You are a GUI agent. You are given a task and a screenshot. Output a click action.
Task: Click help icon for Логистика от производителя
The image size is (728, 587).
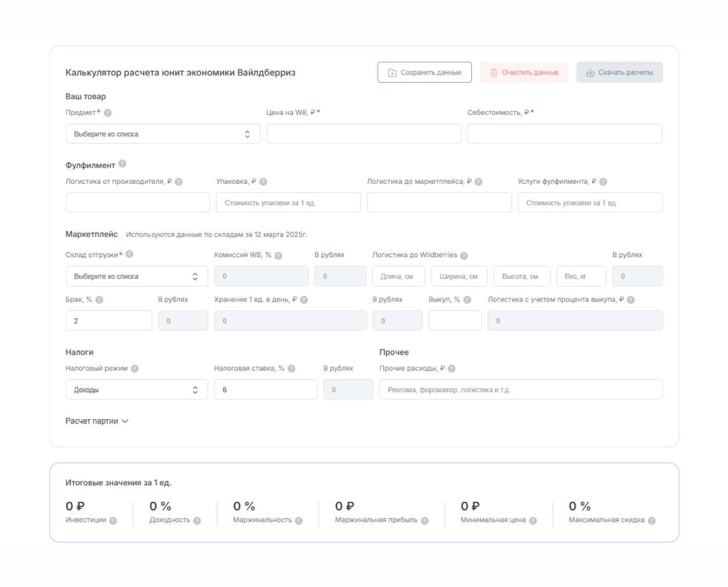pos(179,182)
